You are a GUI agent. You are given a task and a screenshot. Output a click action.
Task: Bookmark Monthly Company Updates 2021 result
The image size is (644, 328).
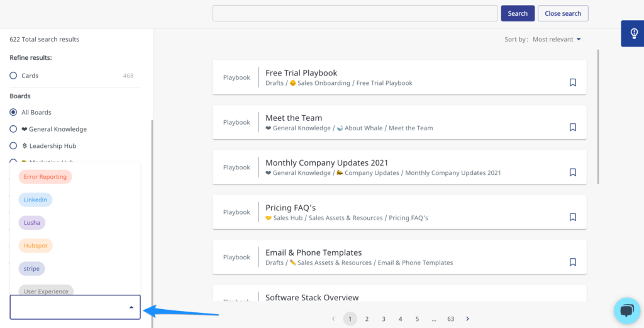[x=572, y=172]
